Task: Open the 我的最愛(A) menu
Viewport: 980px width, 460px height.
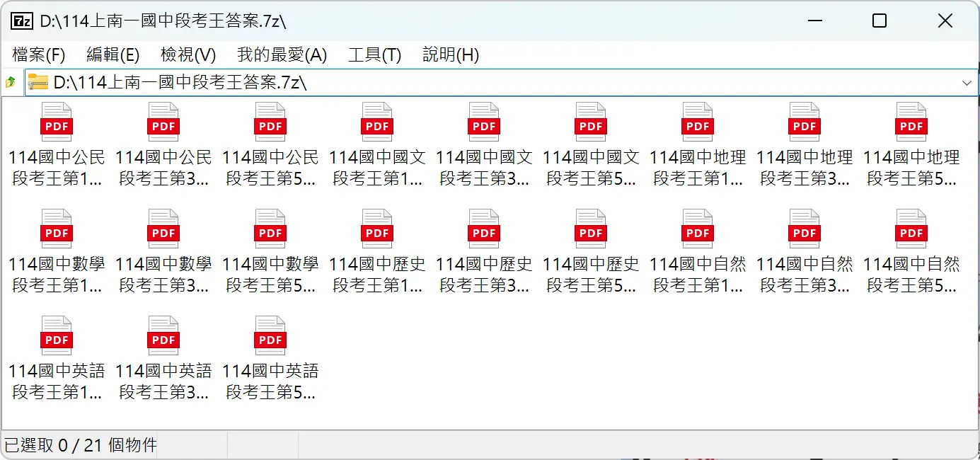Action: (282, 54)
